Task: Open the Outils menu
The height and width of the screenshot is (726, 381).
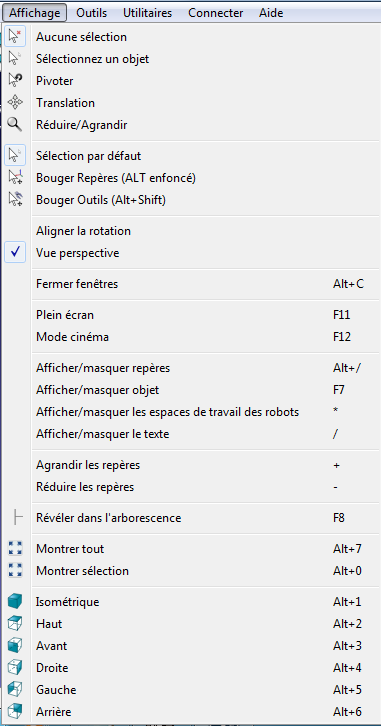Action: tap(92, 13)
